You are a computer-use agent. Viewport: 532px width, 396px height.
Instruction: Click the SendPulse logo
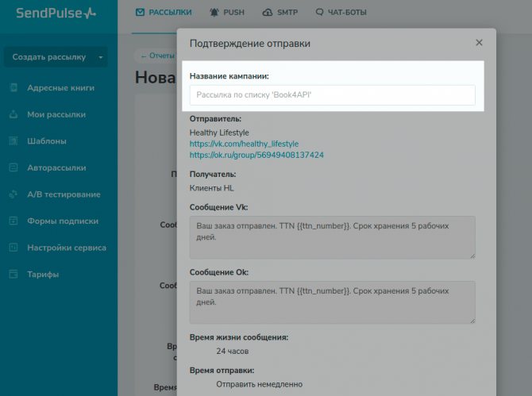52,13
